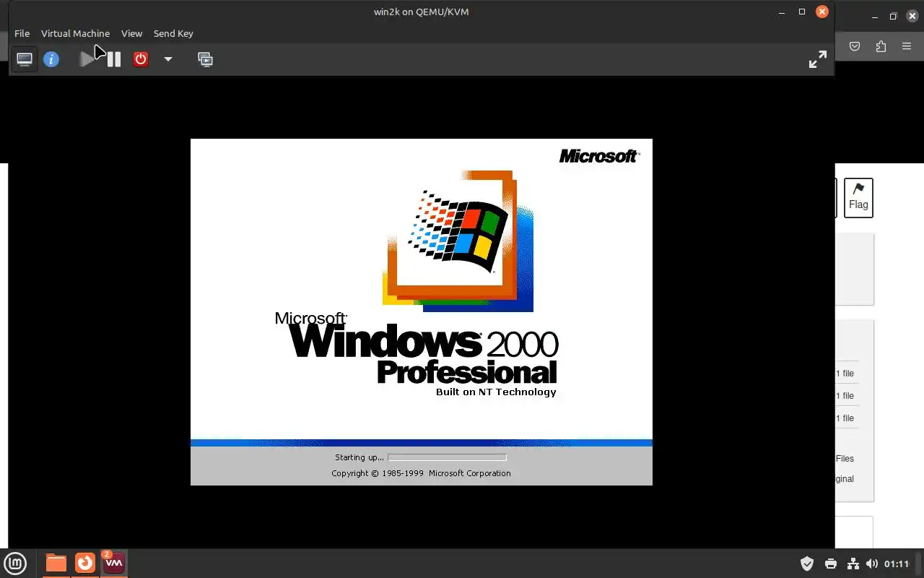This screenshot has width=924, height=578.
Task: Toggle fullscreen view of the VM
Action: [x=817, y=59]
